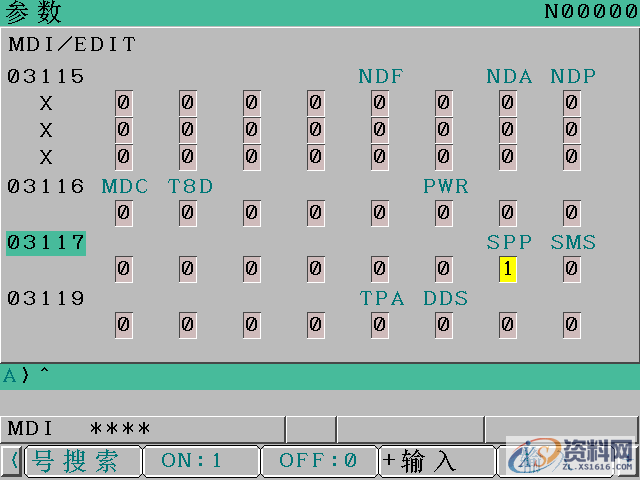Click parameter number 03119
640x480 pixels.
[46, 299]
